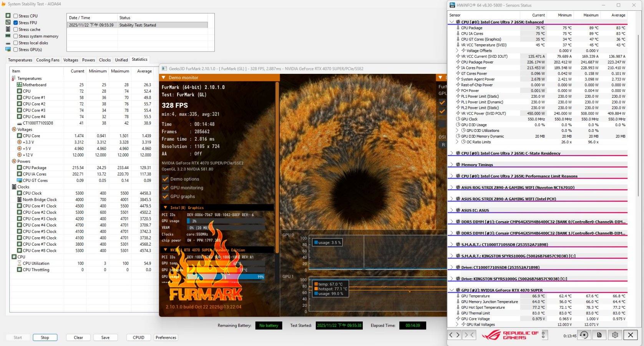Click HWiNFO log file document icon
Image resolution: width=644 pixels, height=346 pixels.
pos(599,335)
